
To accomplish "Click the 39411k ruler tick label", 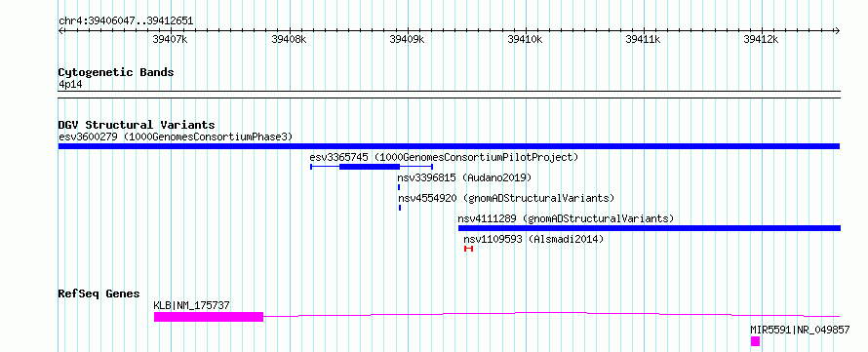I will point(643,39).
